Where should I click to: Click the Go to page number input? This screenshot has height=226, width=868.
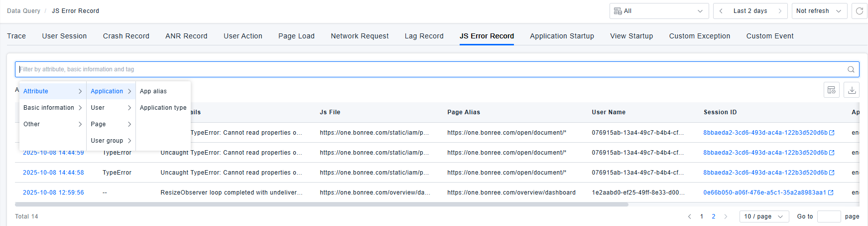coord(829,217)
